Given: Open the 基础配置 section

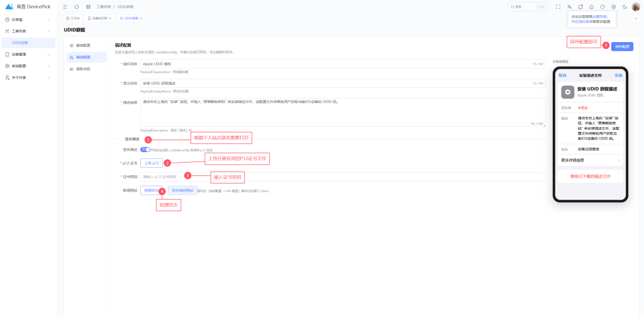Looking at the screenshot, I should tap(86, 45).
